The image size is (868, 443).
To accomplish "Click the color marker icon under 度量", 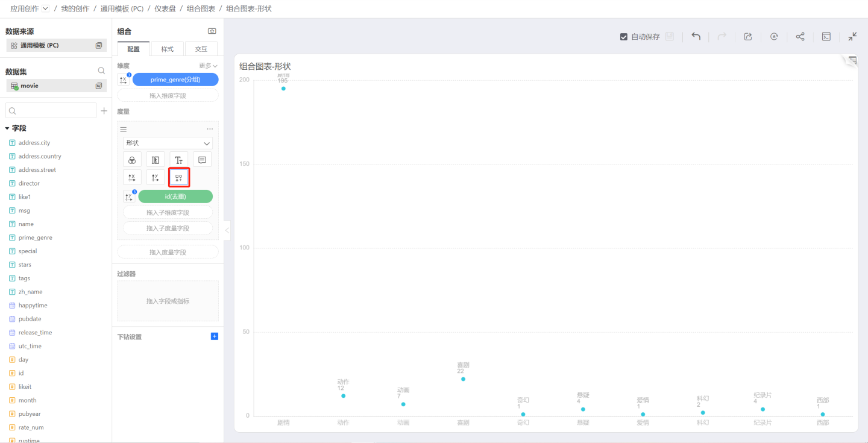I will coord(132,160).
